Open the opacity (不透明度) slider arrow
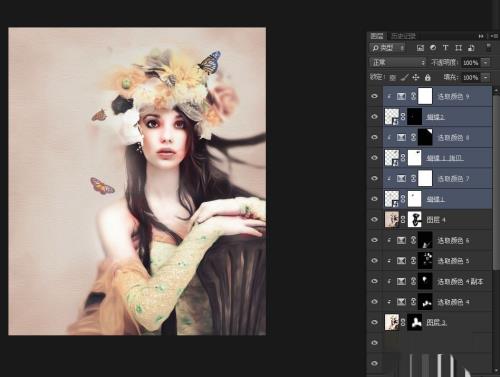 click(486, 62)
